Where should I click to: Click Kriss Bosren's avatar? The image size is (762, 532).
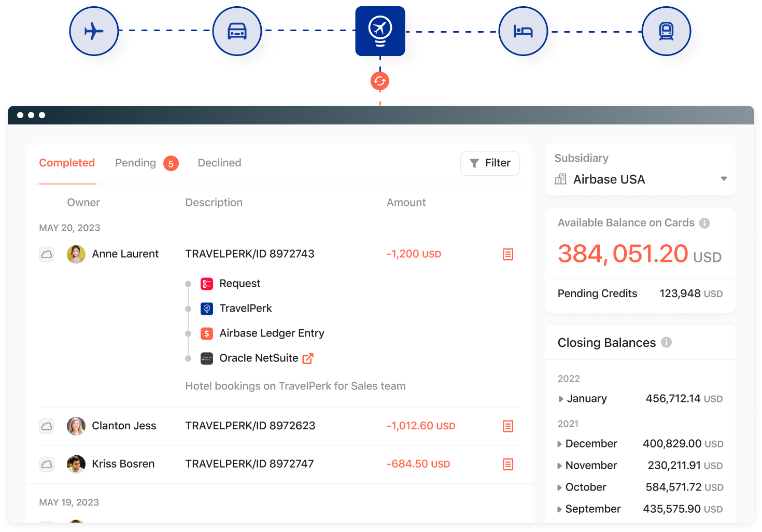click(76, 464)
